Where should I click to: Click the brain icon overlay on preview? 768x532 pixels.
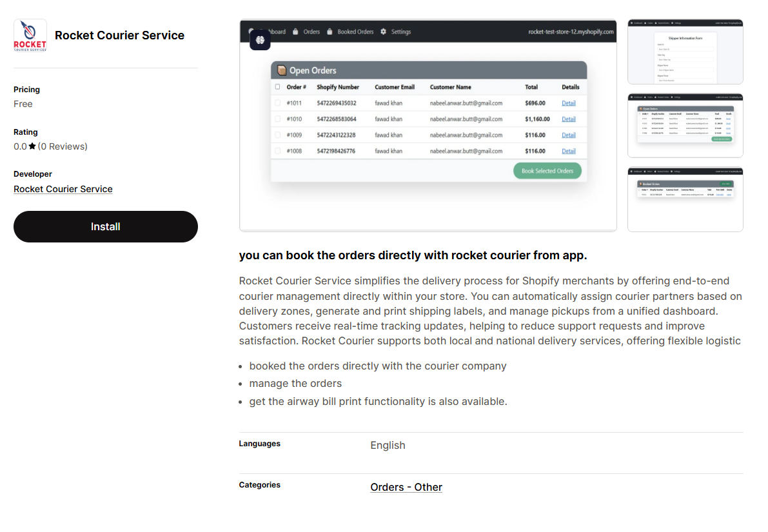pyautogui.click(x=260, y=40)
